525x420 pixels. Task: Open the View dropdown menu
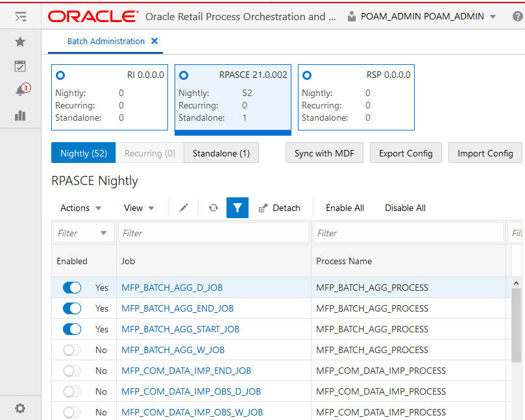point(139,208)
